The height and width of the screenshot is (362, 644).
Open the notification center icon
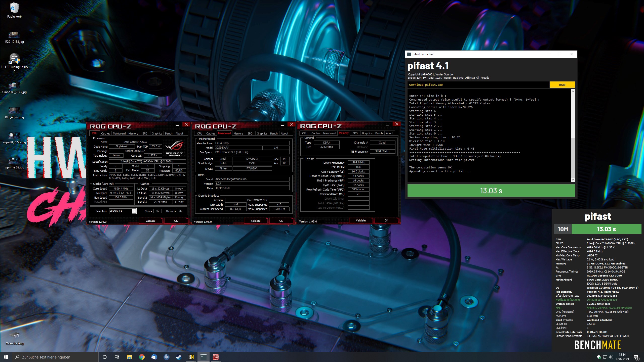[636, 357]
